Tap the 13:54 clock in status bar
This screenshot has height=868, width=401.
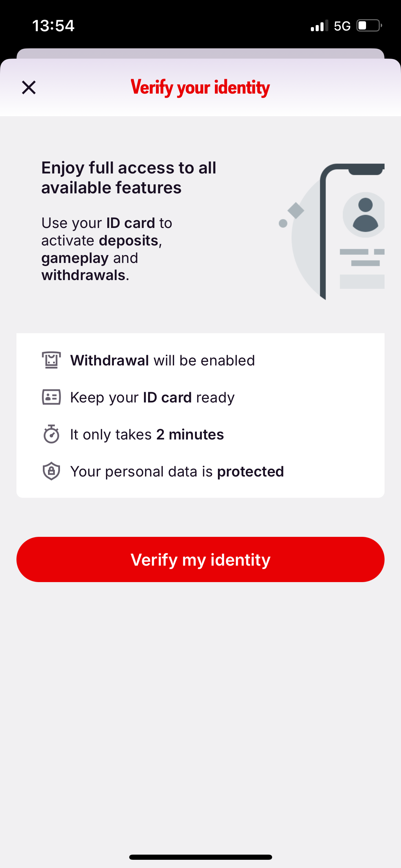[x=53, y=26]
